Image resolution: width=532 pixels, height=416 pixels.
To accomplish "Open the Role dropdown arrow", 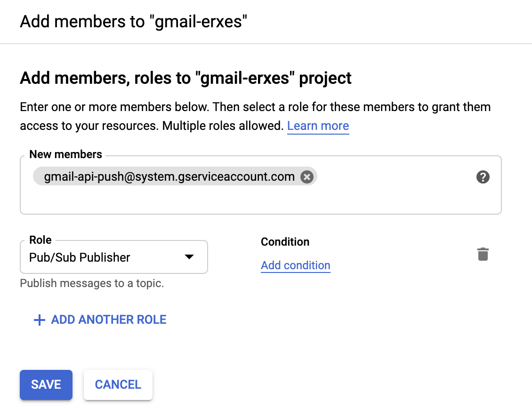I will pyautogui.click(x=189, y=257).
